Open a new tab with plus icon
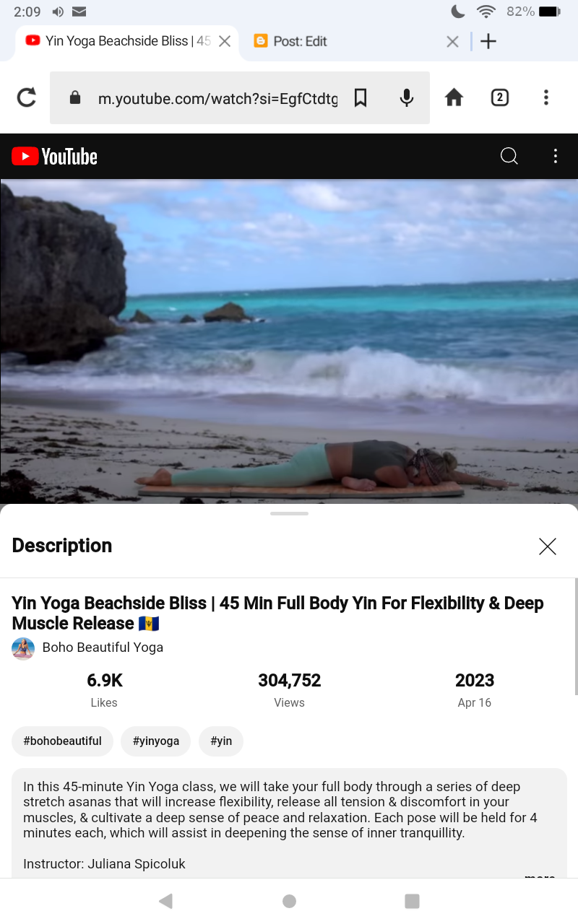Viewport: 578px width, 924px height. (488, 41)
